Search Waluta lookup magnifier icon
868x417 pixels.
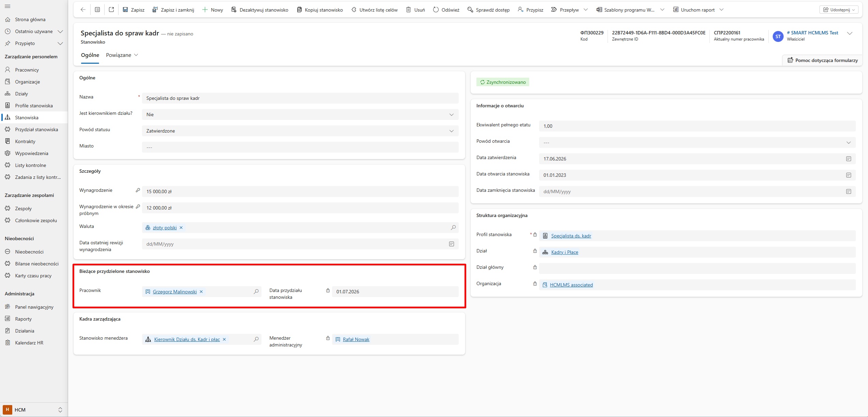coord(453,228)
